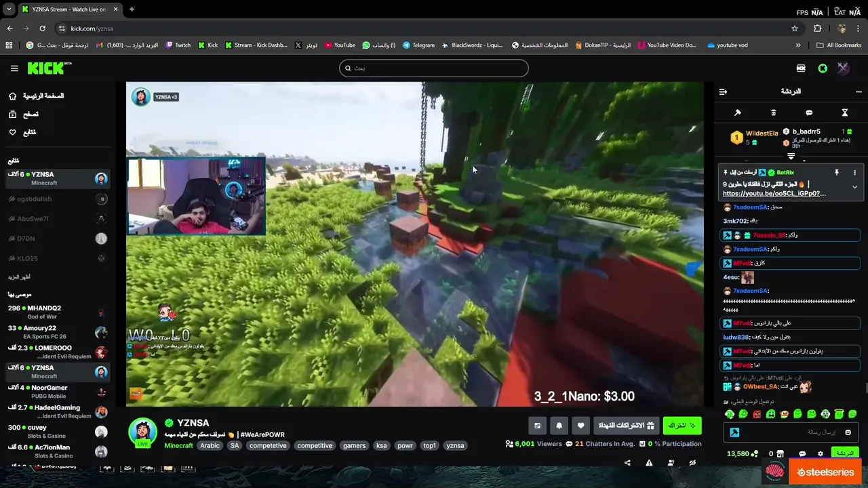Open the Chrome tab search dropdown

tap(9, 9)
